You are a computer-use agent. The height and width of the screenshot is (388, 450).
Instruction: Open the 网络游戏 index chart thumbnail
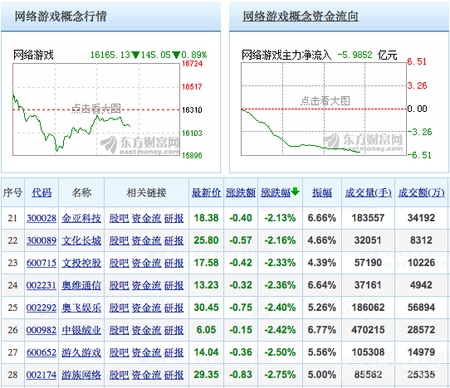[x=96, y=109]
